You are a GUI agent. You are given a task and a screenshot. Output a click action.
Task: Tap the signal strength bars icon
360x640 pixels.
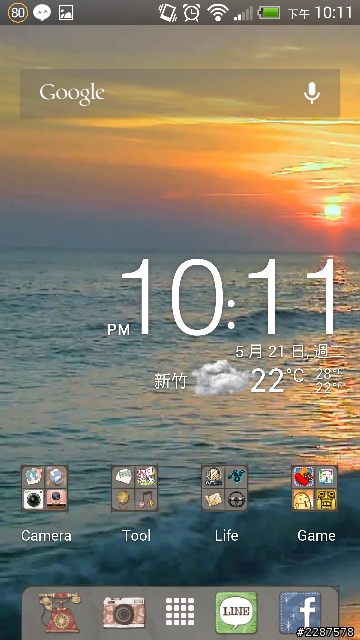243,13
